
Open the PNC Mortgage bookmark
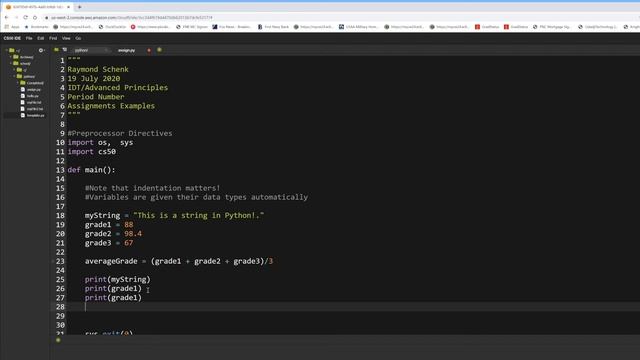coord(551,27)
